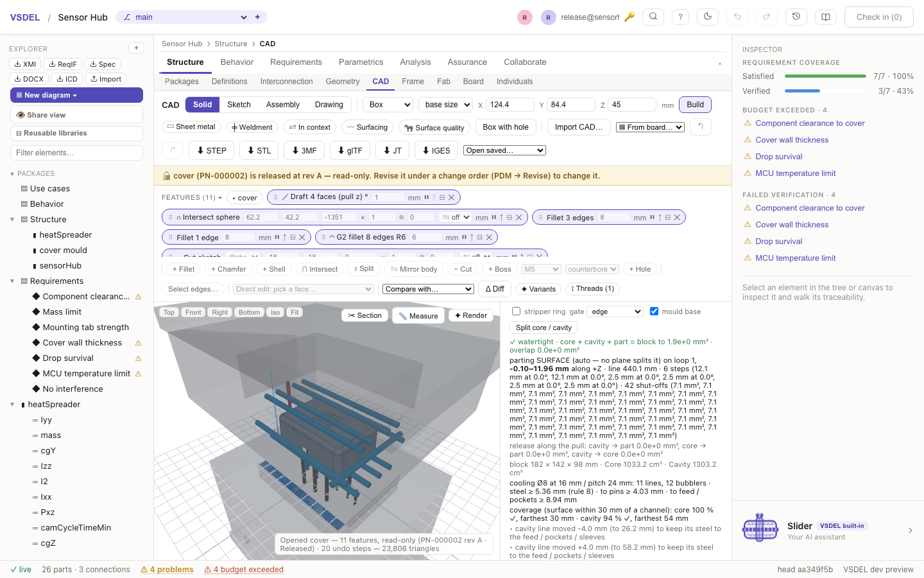924x578 pixels.
Task: Open the main branch dropdown
Action: 185,17
